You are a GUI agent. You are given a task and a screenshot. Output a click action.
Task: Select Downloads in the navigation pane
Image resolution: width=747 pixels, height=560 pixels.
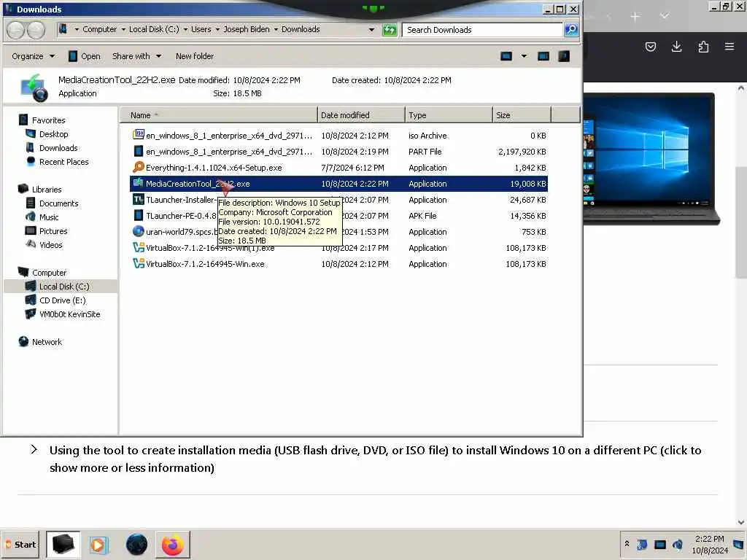58,148
